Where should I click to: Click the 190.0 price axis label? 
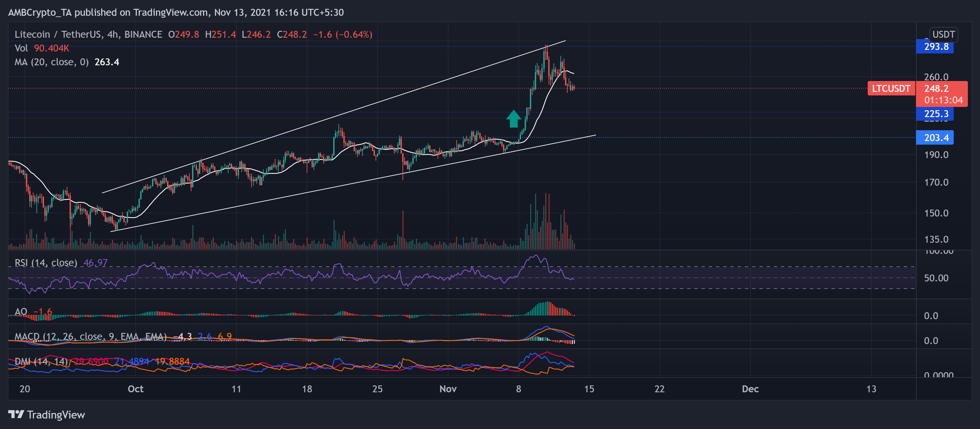pos(936,155)
